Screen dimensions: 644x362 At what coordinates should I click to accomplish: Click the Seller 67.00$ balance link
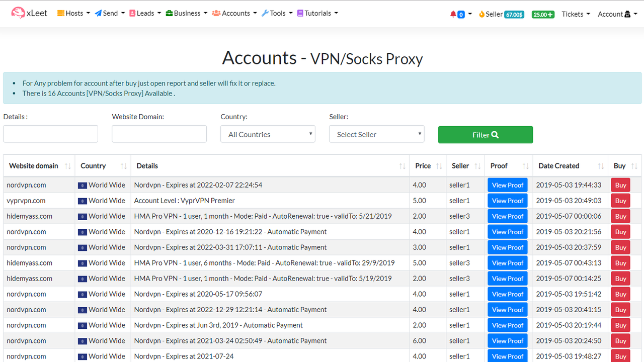[501, 14]
